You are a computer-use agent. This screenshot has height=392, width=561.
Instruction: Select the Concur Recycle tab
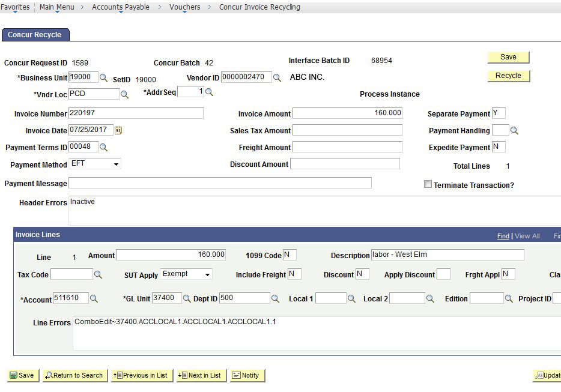(x=35, y=35)
